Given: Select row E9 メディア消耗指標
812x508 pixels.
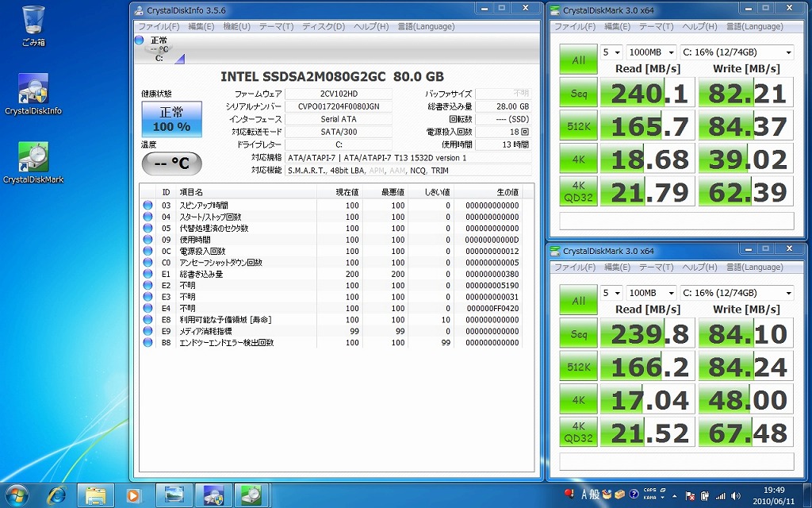Looking at the screenshot, I should [x=331, y=331].
